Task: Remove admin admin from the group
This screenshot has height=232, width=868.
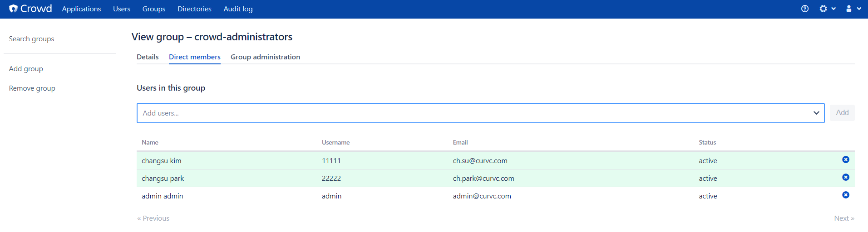Action: 846,195
